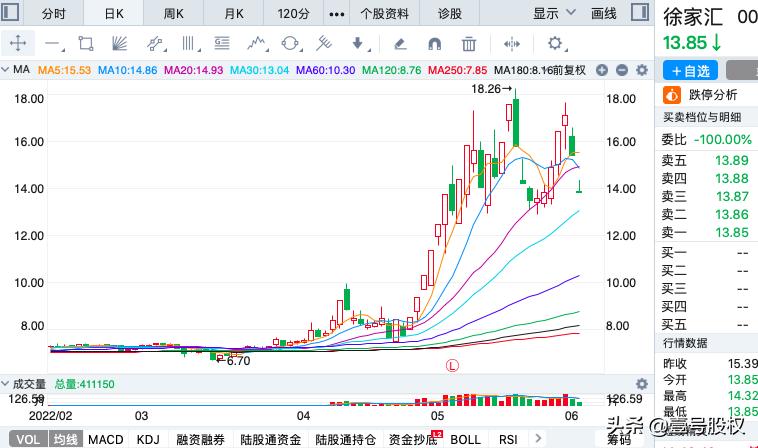Screen dimensions: 758x448
Task: Select the RSI indicator tab
Action: tap(508, 439)
